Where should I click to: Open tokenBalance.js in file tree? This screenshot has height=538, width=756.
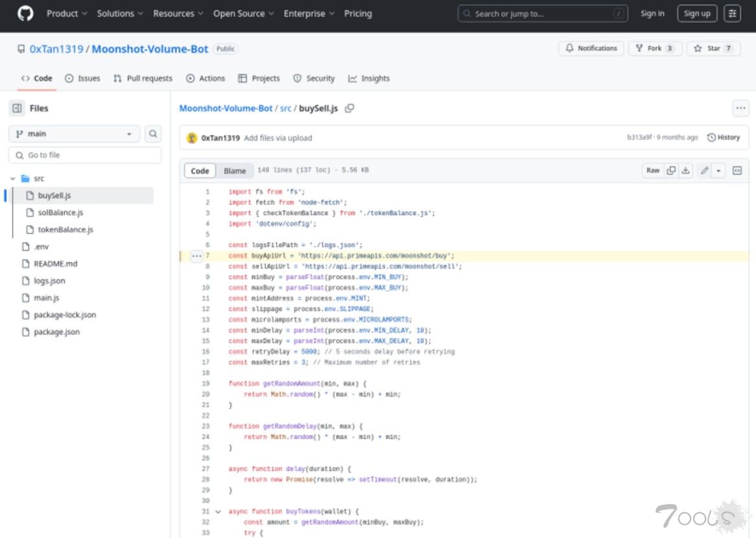(x=65, y=229)
